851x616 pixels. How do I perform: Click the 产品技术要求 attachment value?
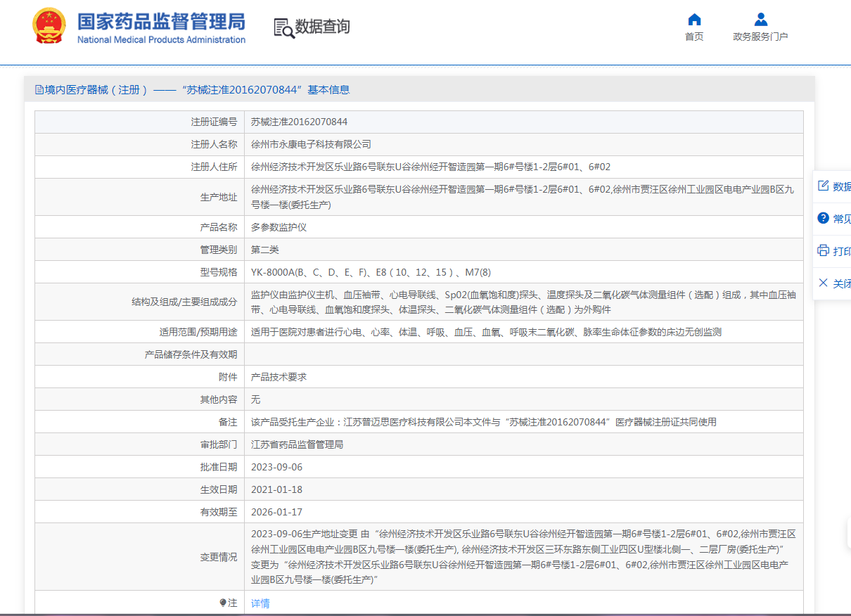[279, 377]
